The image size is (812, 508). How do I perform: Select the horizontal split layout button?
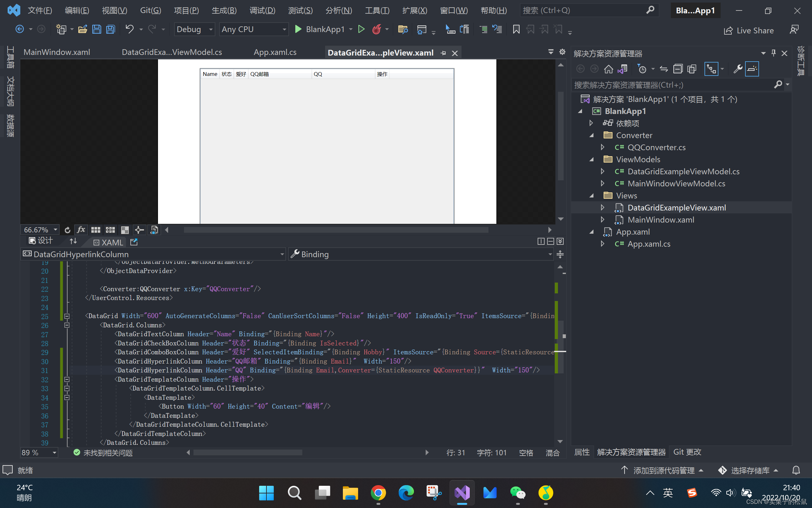(x=550, y=241)
